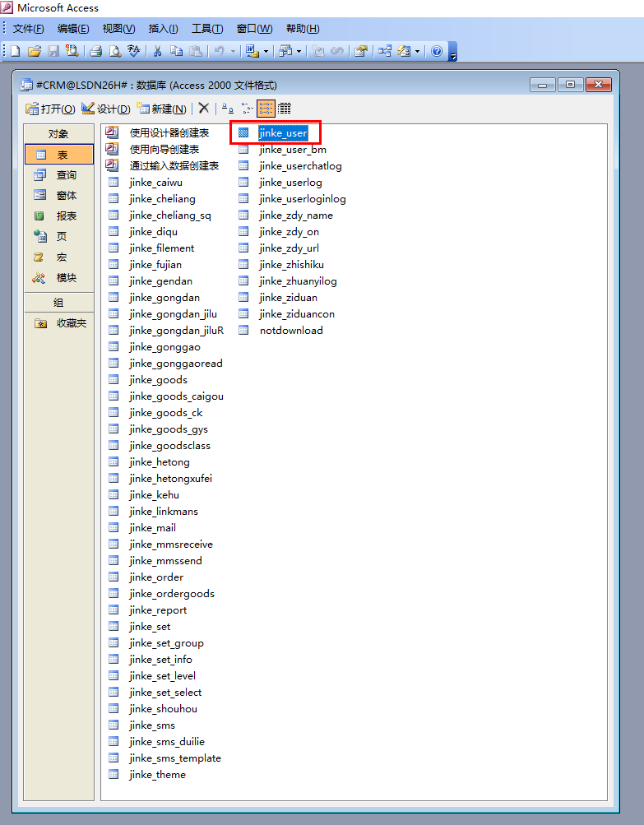This screenshot has height=825, width=644.
Task: Click the Code editor icon
Action: click(317, 51)
